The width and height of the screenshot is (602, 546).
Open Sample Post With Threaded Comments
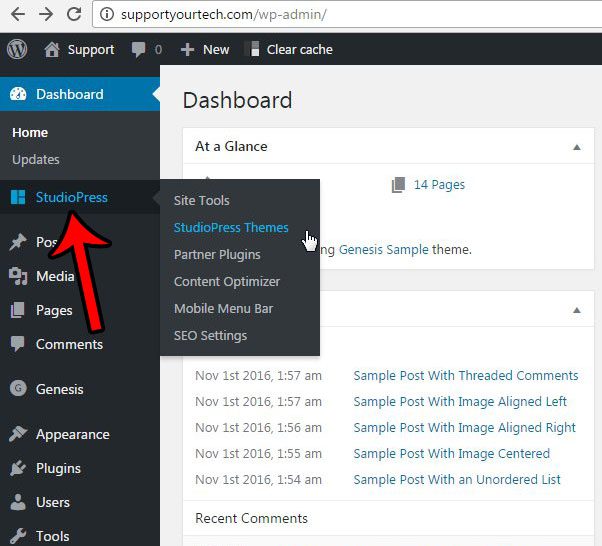(x=465, y=375)
